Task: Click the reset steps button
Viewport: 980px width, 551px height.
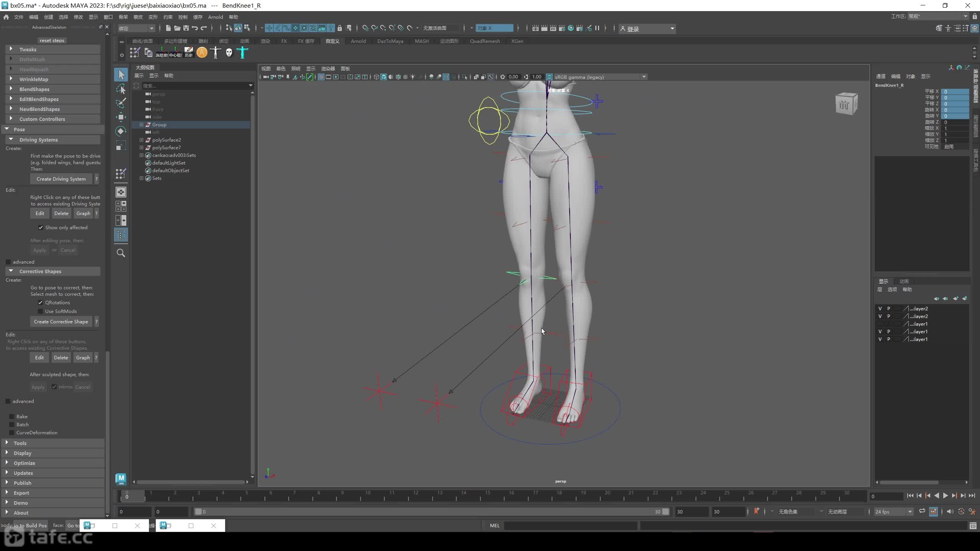Action: 52,40
